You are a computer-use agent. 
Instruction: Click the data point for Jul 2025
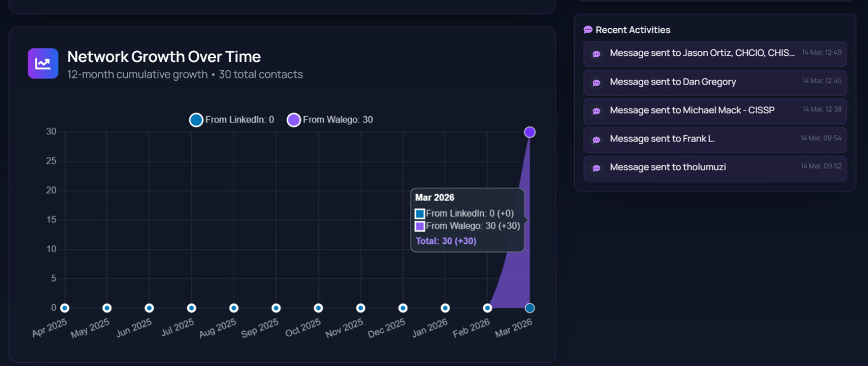pos(192,308)
